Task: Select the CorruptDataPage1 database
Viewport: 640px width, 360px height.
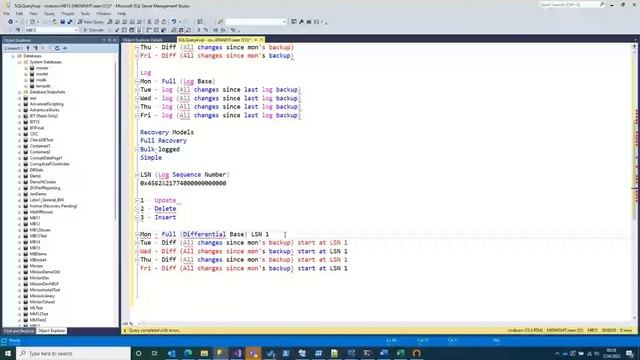Action: click(46, 158)
